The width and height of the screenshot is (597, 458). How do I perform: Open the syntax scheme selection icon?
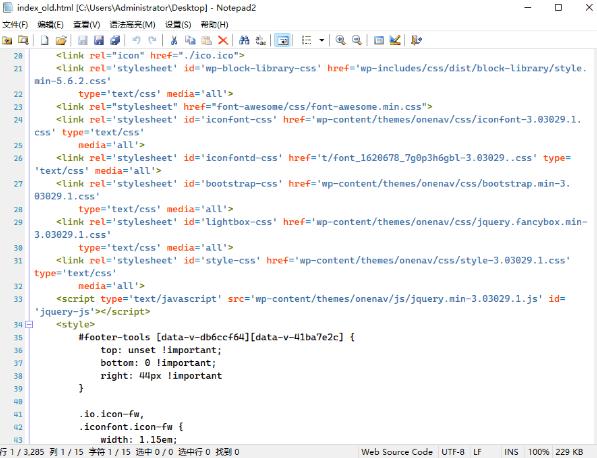pos(378,40)
